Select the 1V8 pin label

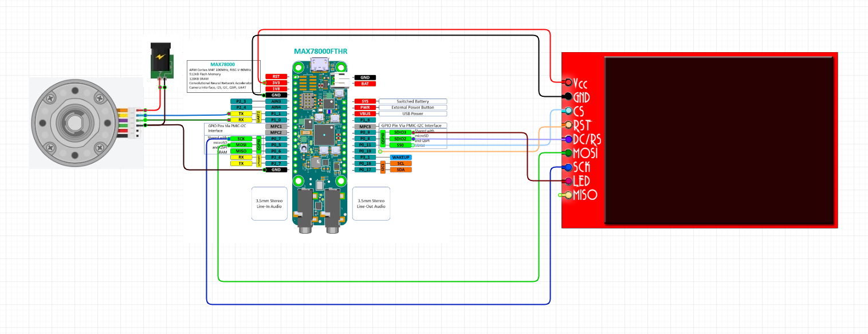coord(276,89)
